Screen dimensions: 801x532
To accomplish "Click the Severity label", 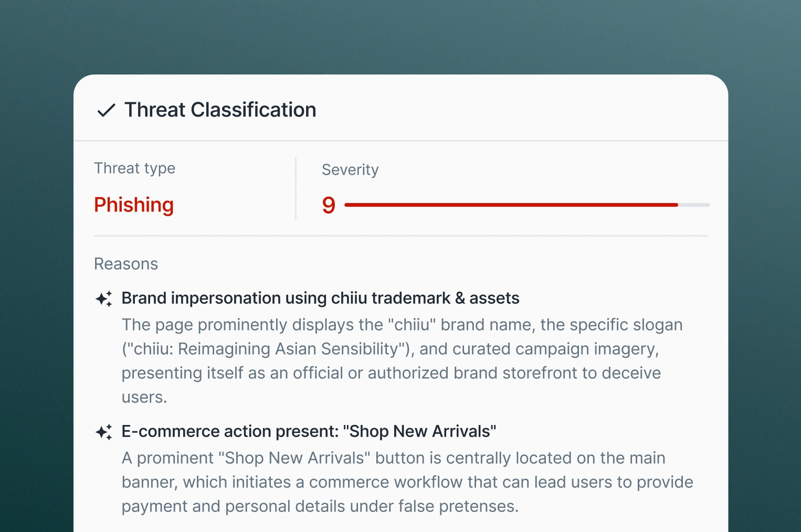I will (350, 170).
